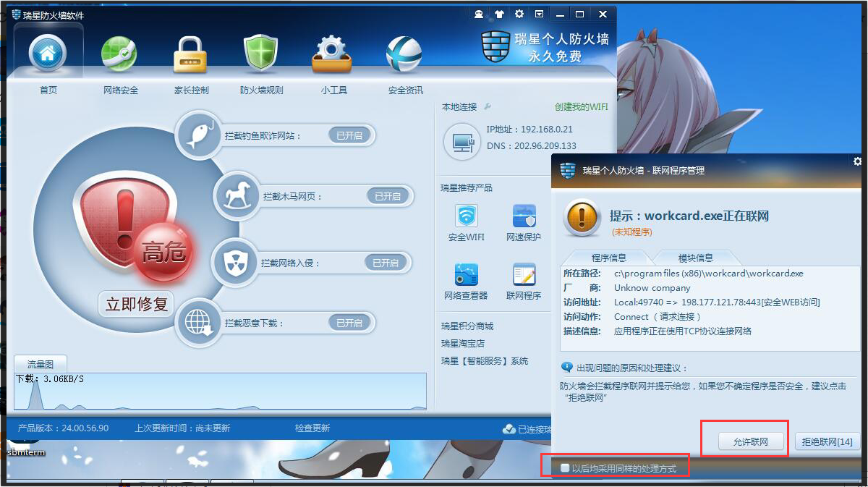Screen dimensions: 868x487
Task: Click the DNS 202.96.209.133 text
Action: pyautogui.click(x=531, y=145)
